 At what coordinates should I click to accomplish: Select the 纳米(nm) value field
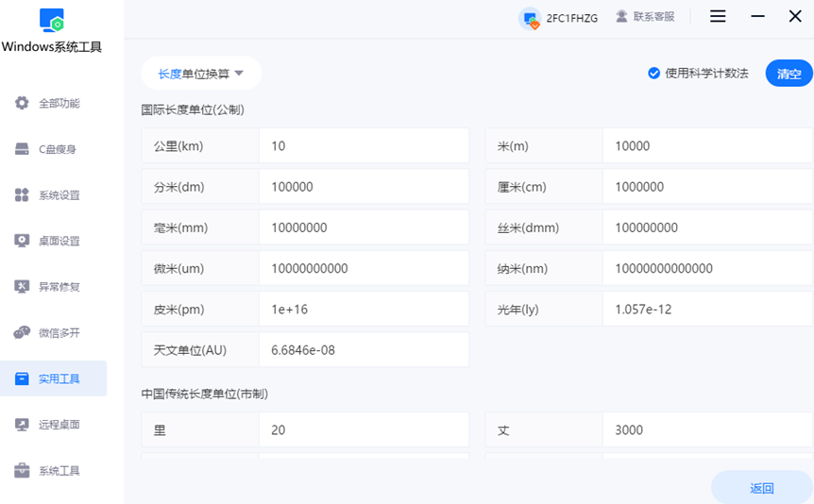click(x=707, y=268)
